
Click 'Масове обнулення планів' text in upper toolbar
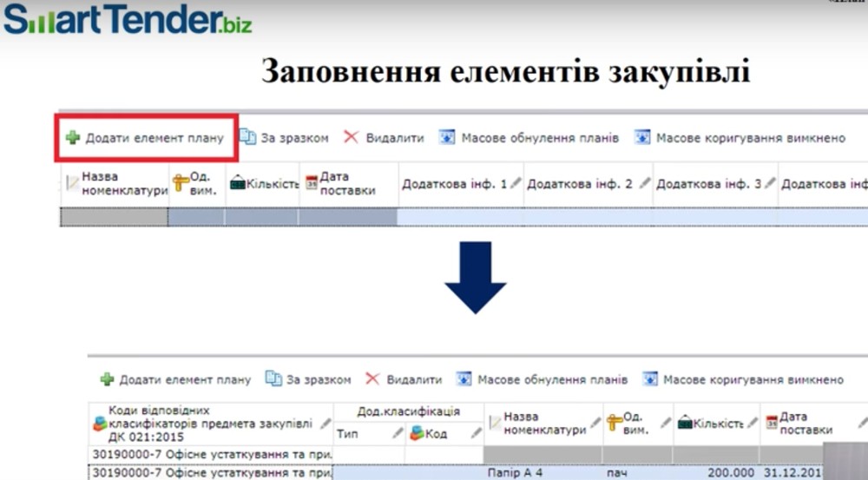(540, 138)
